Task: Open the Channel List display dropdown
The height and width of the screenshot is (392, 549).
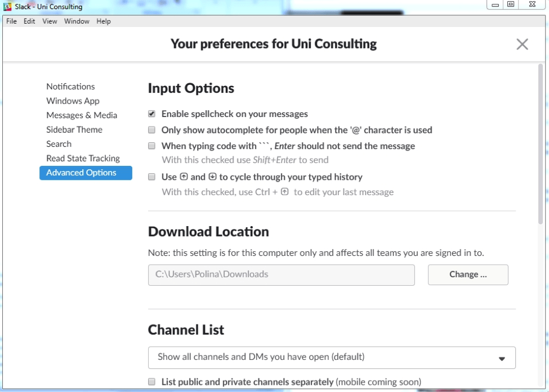Action: click(x=332, y=358)
